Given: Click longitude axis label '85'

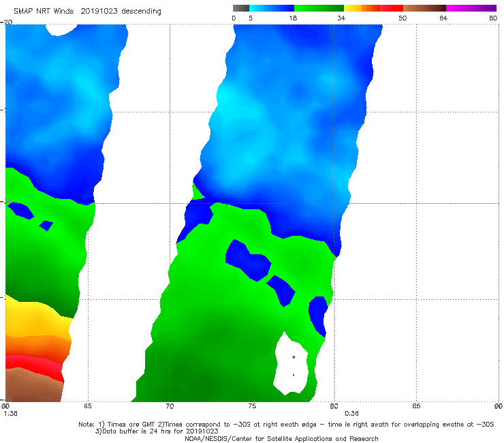Looking at the screenshot, I should tap(416, 406).
